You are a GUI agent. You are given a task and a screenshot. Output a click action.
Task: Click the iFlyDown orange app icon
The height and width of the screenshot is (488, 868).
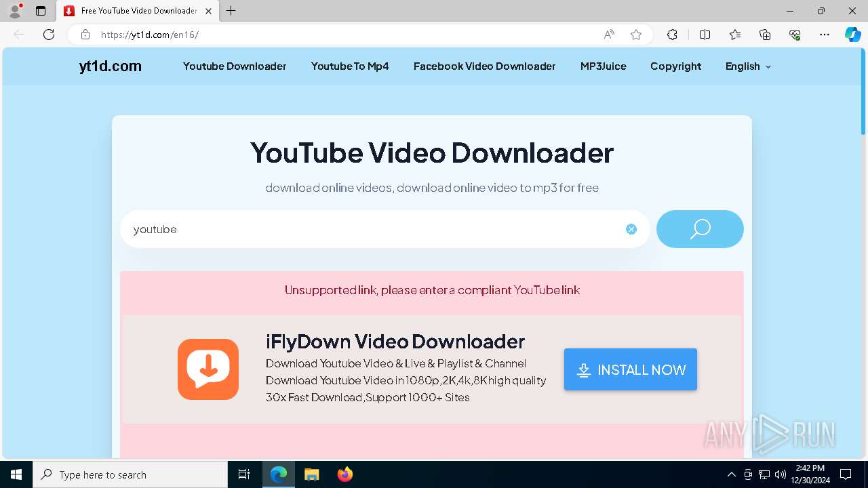pyautogui.click(x=208, y=369)
